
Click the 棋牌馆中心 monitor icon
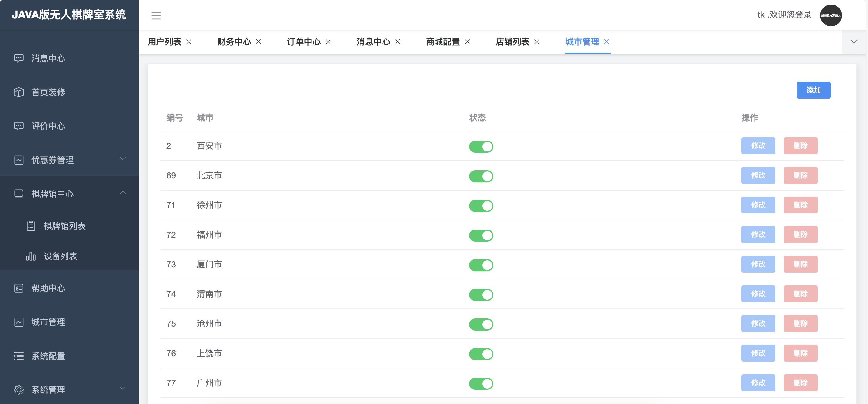coord(19,194)
